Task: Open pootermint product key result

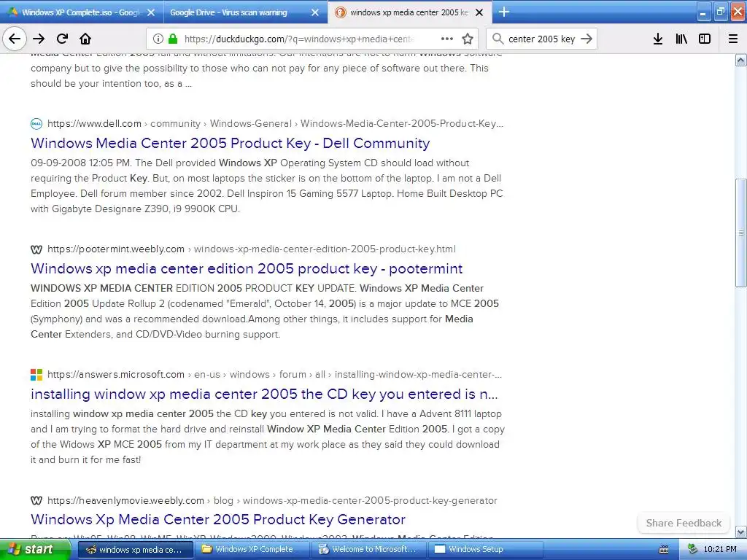Action: point(247,268)
